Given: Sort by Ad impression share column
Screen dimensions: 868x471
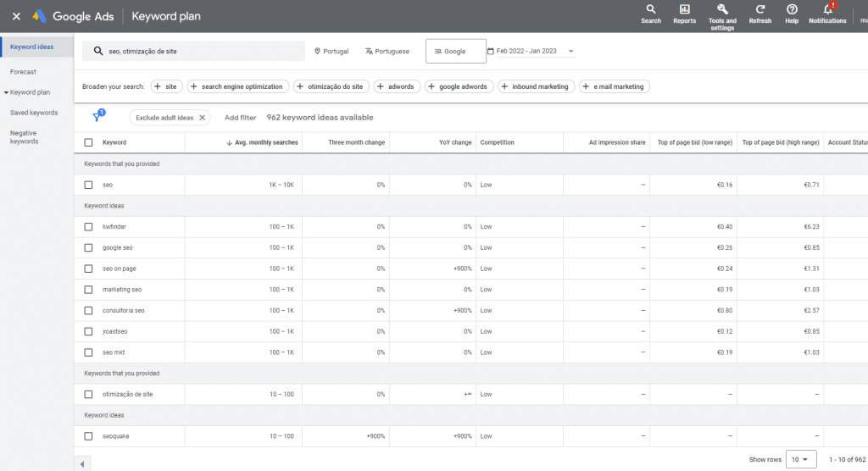Looking at the screenshot, I should click(617, 143).
